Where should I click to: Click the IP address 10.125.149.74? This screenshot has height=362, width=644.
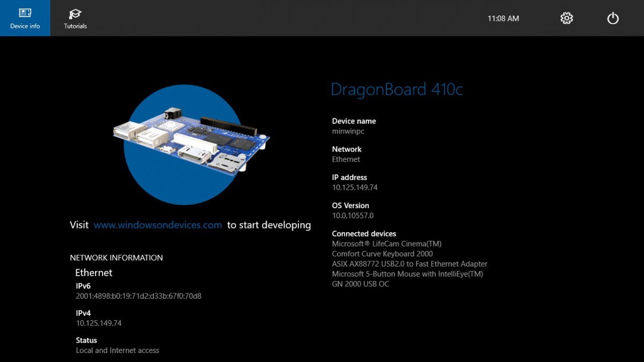click(x=355, y=187)
